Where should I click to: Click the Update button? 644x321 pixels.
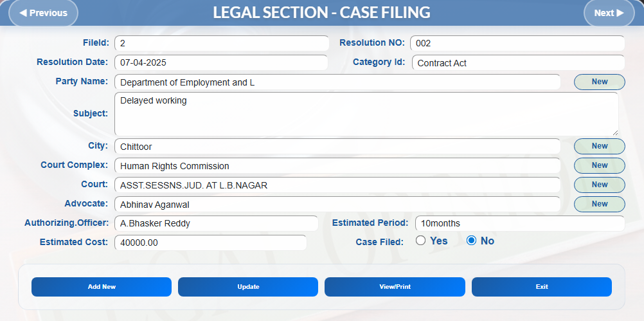click(x=248, y=287)
